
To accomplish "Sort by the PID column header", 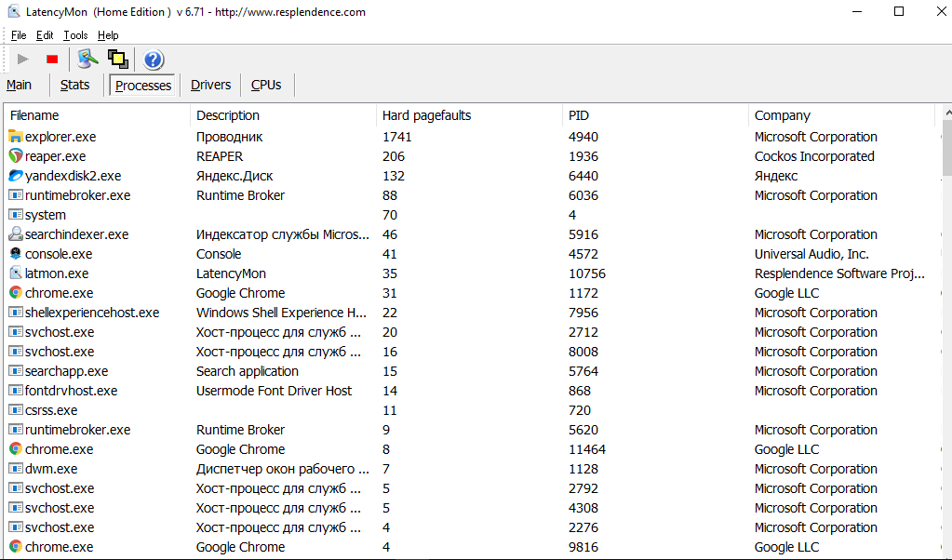I will [655, 115].
